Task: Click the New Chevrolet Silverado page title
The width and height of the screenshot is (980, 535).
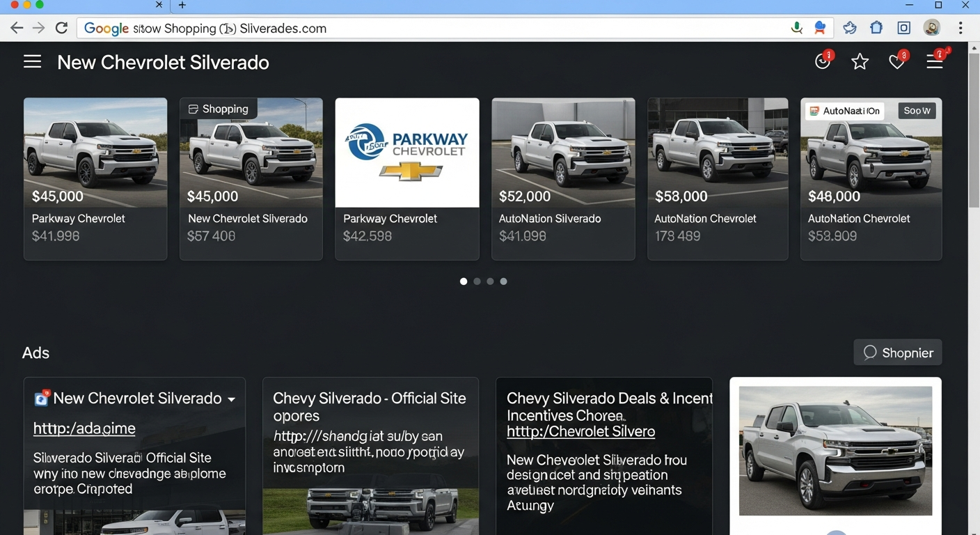Action: click(163, 62)
